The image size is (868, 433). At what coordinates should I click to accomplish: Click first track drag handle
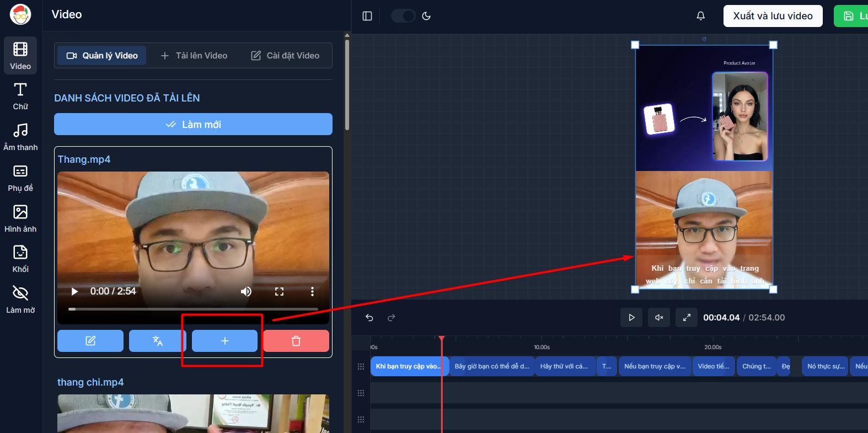click(x=361, y=366)
